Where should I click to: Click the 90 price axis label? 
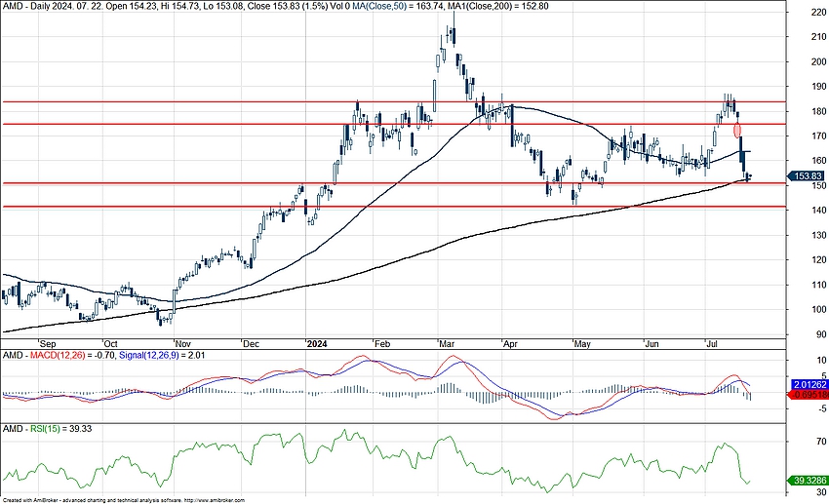(820, 334)
